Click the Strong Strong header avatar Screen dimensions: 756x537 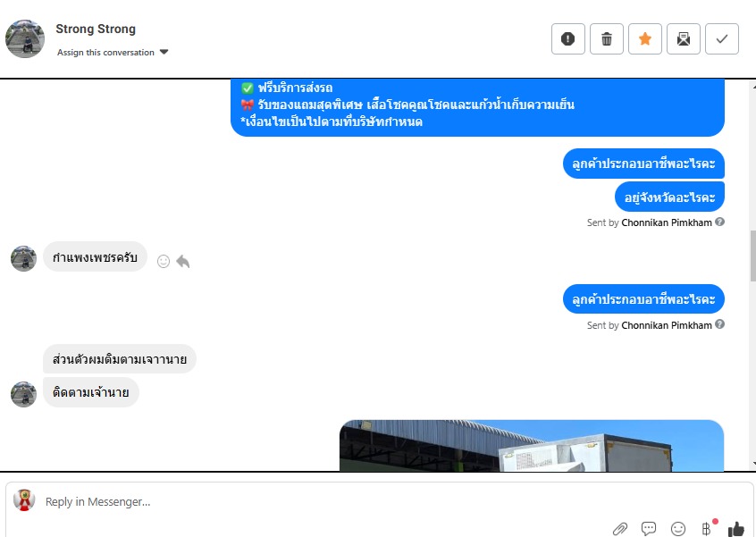click(25, 38)
